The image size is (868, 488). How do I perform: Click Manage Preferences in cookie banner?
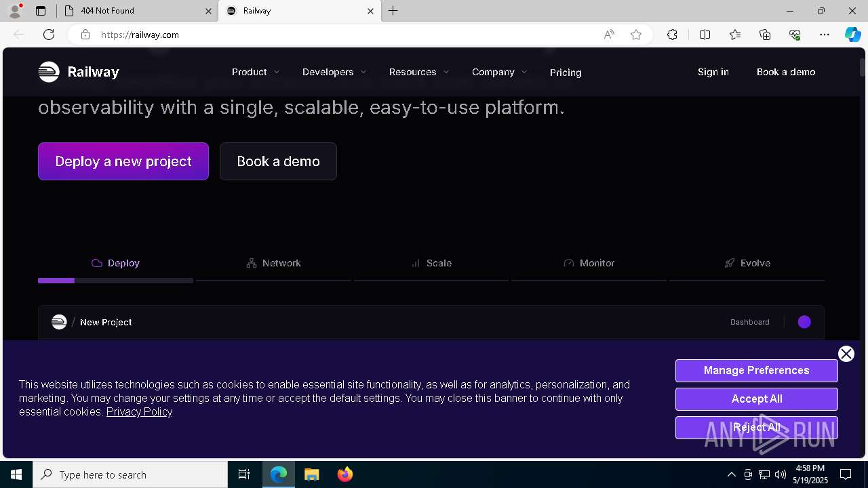click(757, 371)
